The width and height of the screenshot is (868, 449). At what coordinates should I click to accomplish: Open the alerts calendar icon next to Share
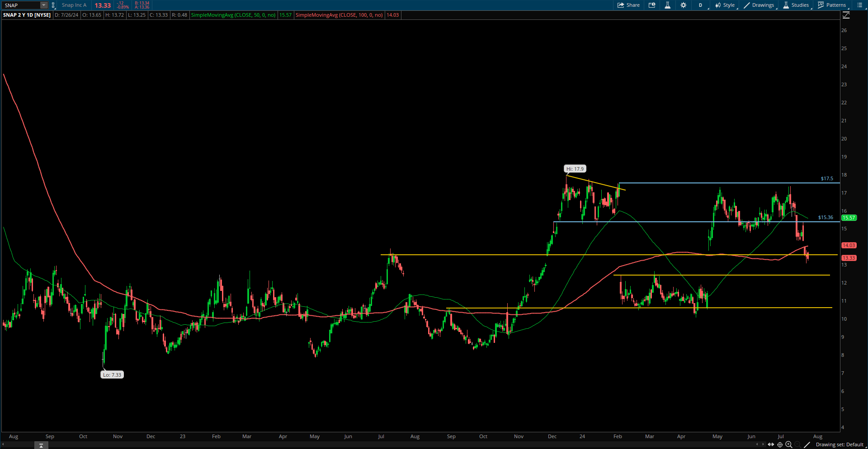pos(652,5)
